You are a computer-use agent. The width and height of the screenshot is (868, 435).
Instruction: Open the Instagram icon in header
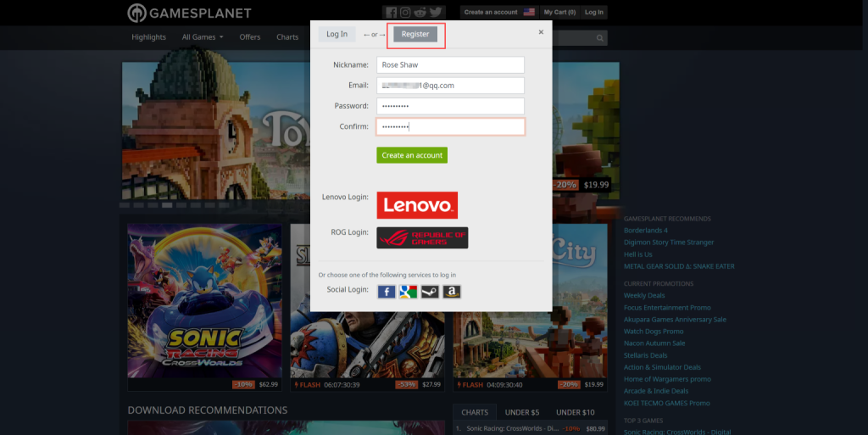[405, 12]
